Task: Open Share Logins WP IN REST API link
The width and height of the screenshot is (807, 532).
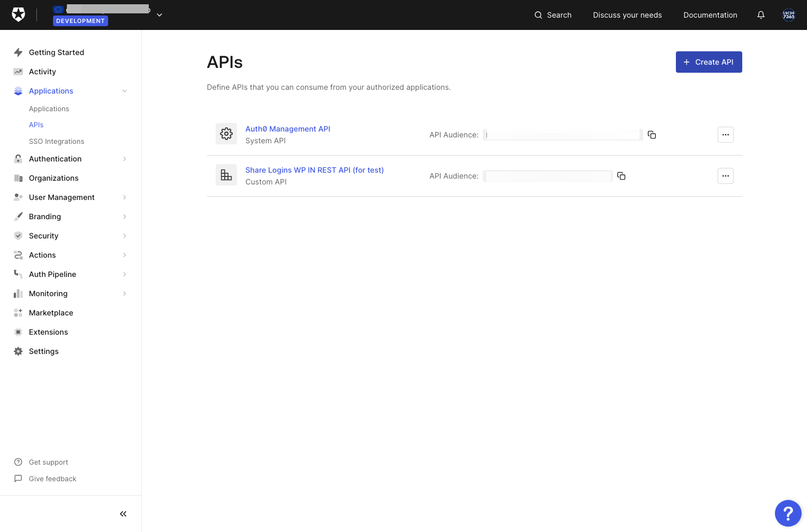Action: 315,170
